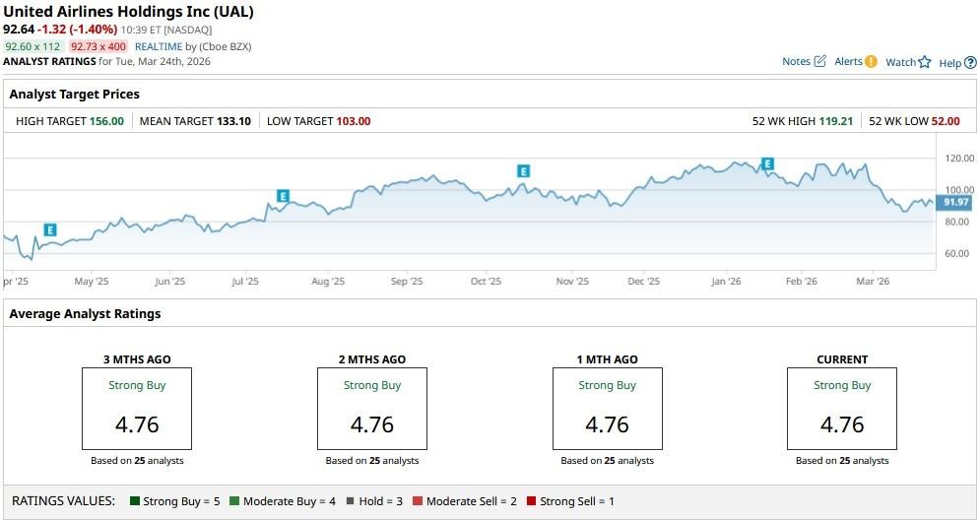Click the green Moderate Buy legend swatch
The image size is (980, 520).
click(234, 500)
